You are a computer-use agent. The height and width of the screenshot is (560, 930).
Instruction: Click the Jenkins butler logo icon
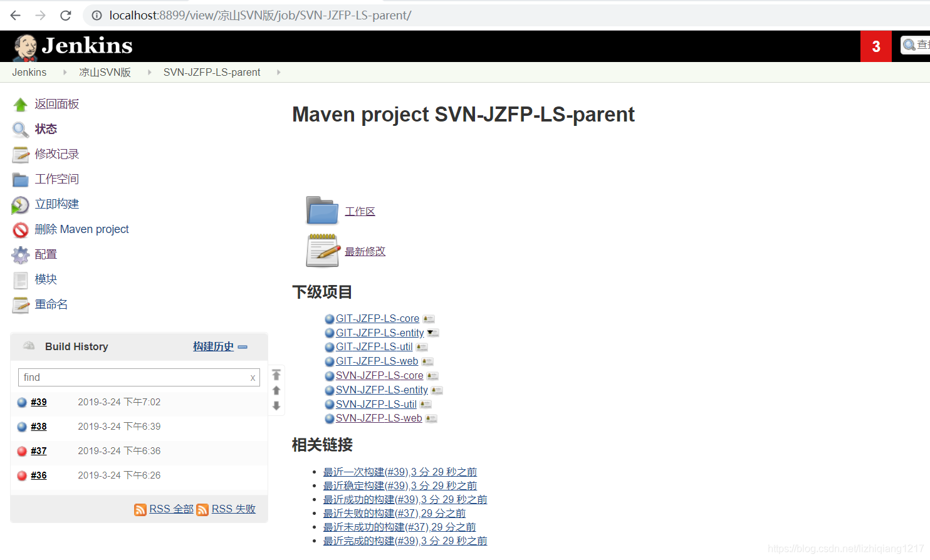click(x=25, y=48)
